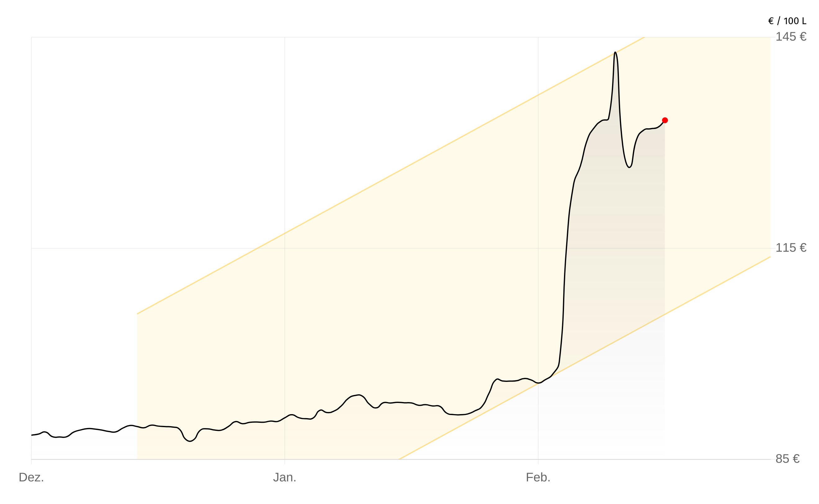819x504 pixels.
Task: Click the deep trough right after the peak
Action: [x=629, y=167]
